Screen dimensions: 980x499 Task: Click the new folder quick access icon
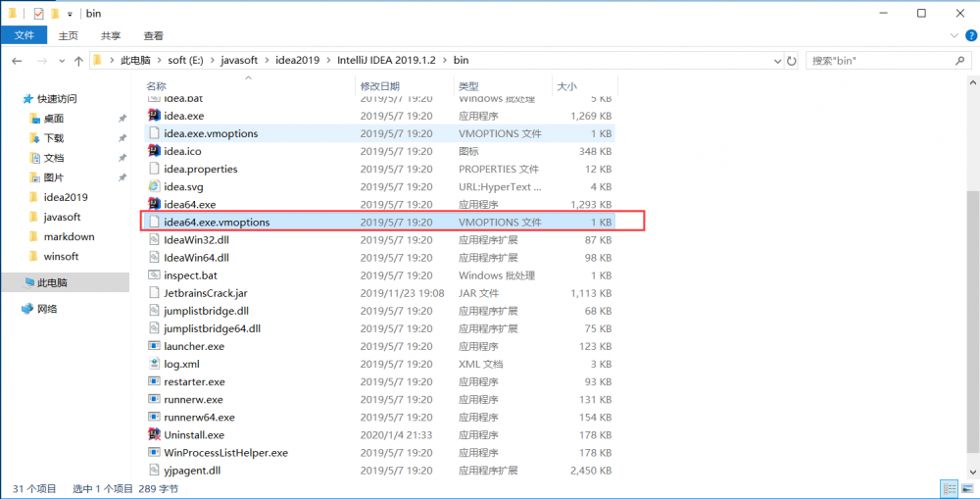tap(55, 13)
